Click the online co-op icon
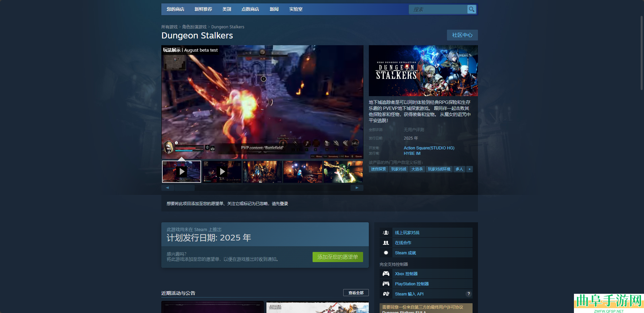This screenshot has height=313, width=644. [386, 243]
